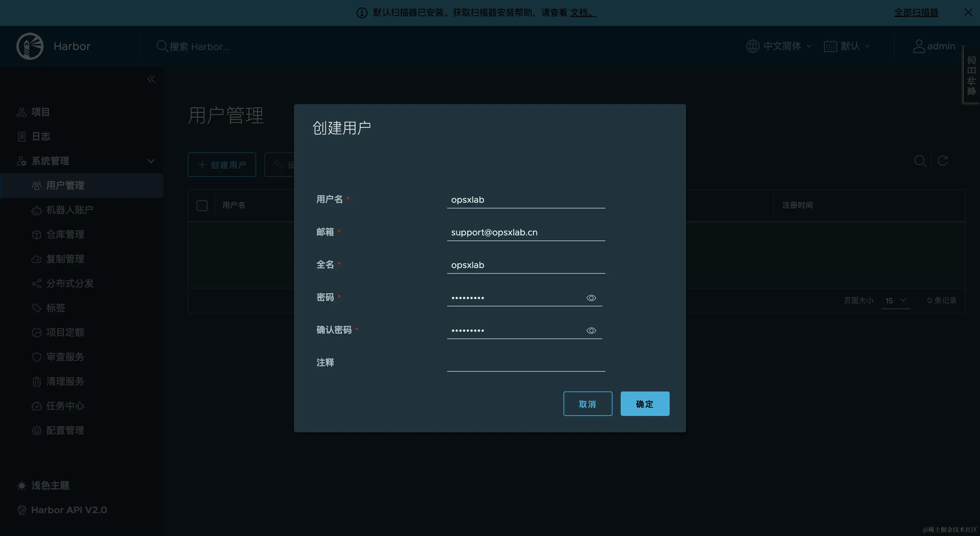Viewport: 980px width, 536px height.
Task: Click the refresh icon above the user table
Action: (x=943, y=161)
